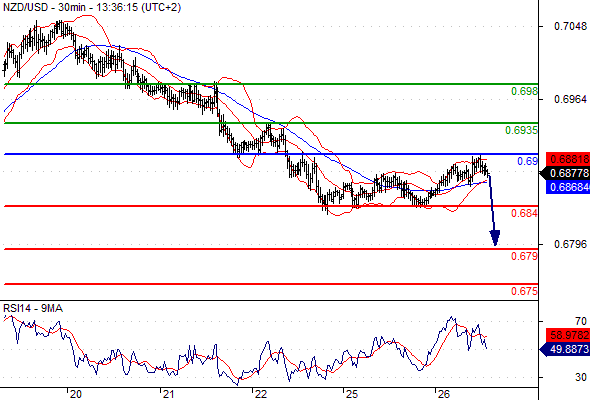Click the date label 22 on time axis
Screen dimensions: 590x400
(260, 394)
